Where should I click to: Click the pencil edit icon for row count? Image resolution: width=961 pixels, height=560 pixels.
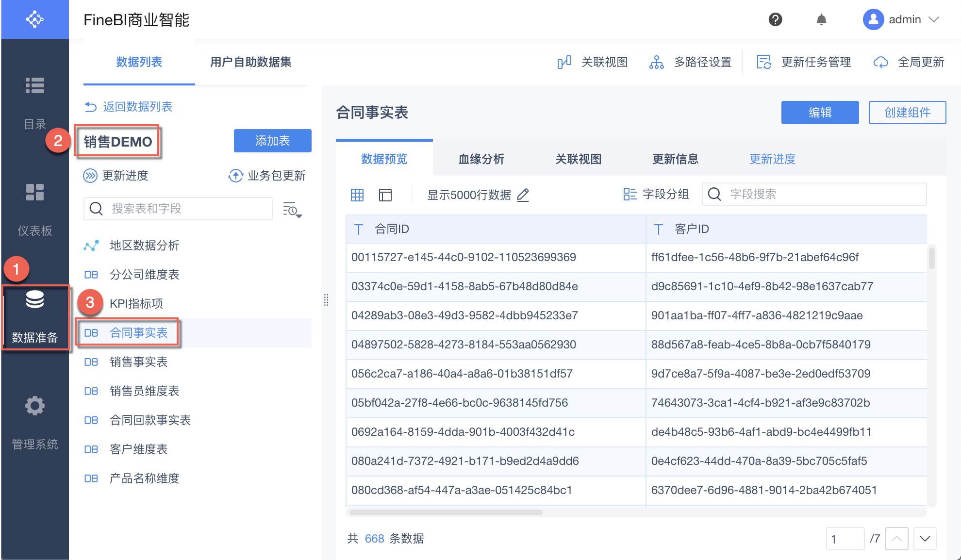point(523,195)
